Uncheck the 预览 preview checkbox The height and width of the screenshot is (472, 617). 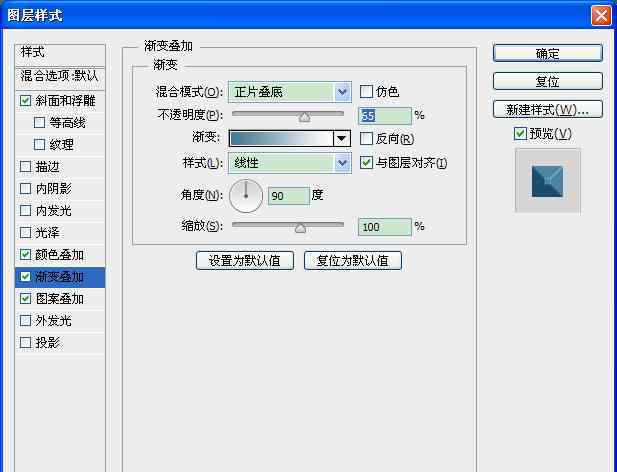(x=520, y=134)
